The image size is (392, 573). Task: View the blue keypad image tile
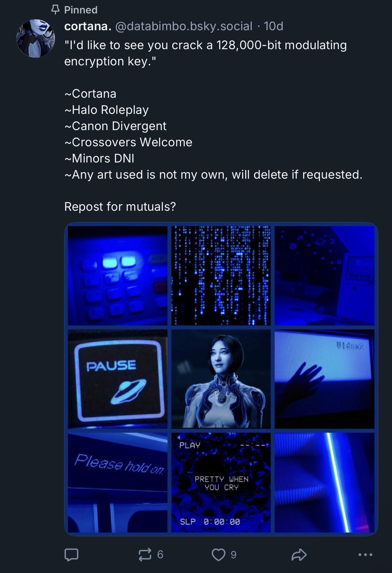[118, 276]
